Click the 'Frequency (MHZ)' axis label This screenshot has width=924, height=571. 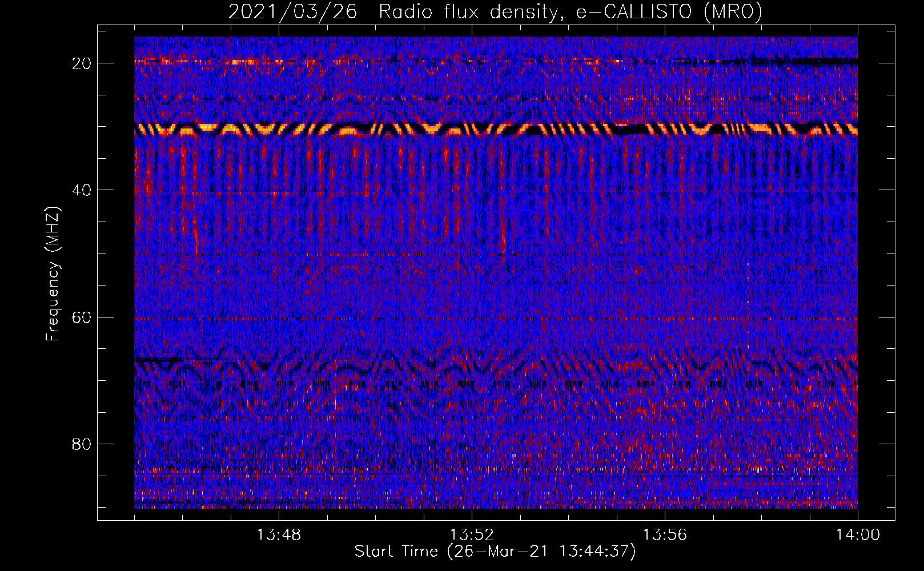(x=53, y=274)
